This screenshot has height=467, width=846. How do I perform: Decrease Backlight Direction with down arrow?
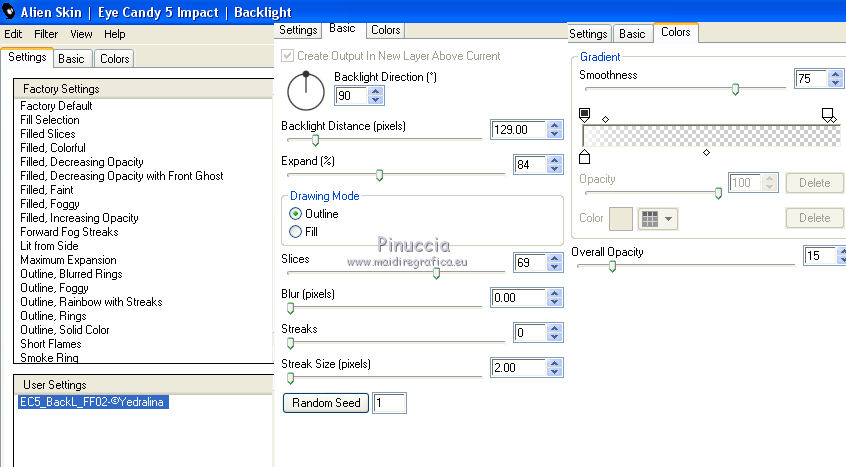click(376, 100)
